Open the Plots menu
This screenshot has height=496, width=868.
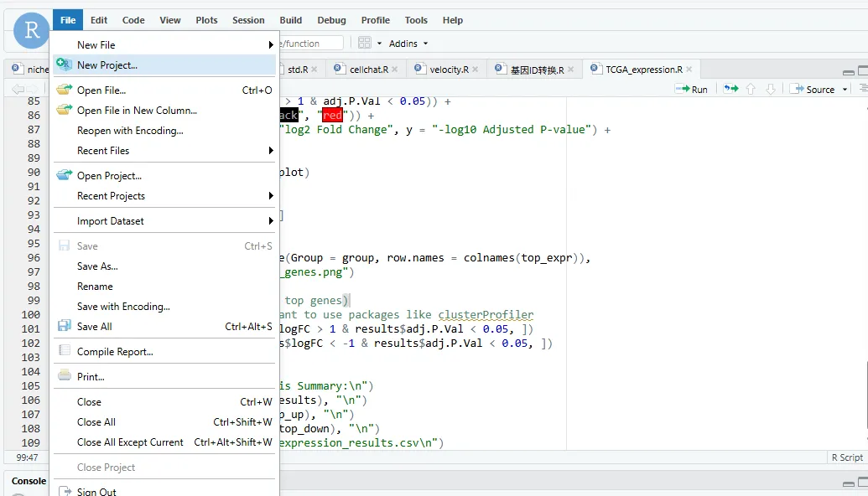coord(206,20)
